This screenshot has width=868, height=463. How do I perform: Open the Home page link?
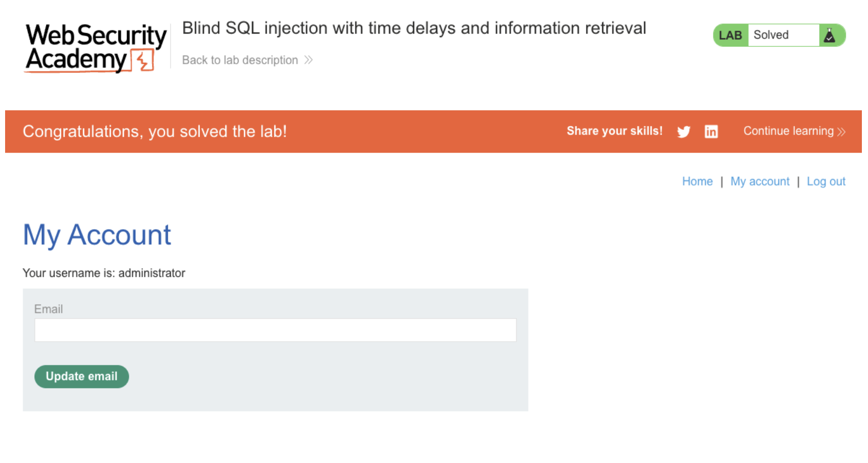point(697,182)
